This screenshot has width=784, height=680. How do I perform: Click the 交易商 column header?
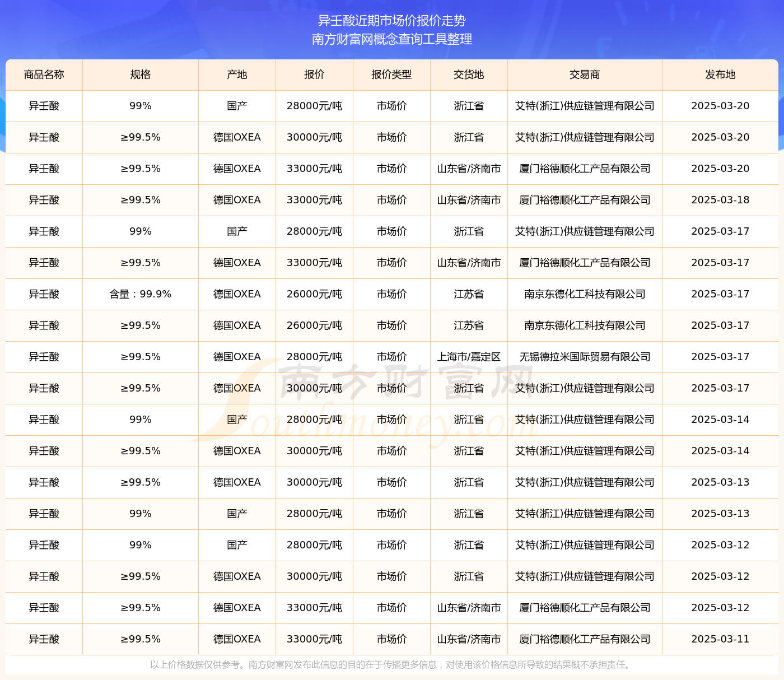[x=585, y=74]
